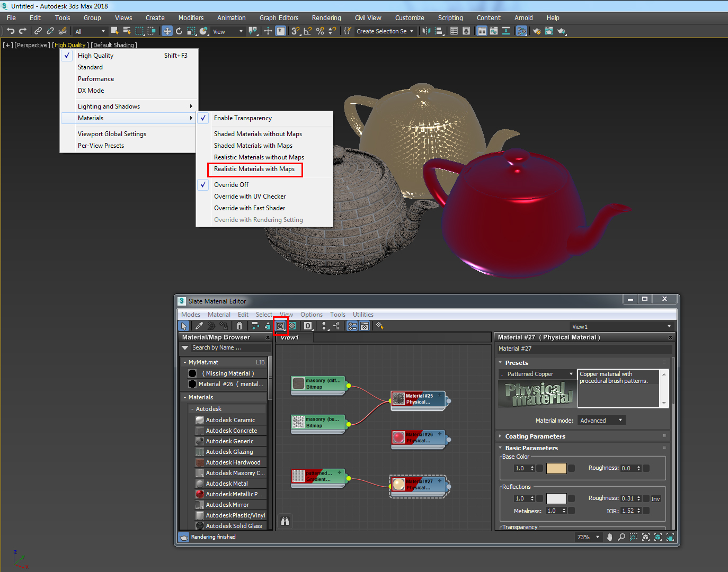
Task: Click the trash Delete Selected icon
Action: pos(239,326)
